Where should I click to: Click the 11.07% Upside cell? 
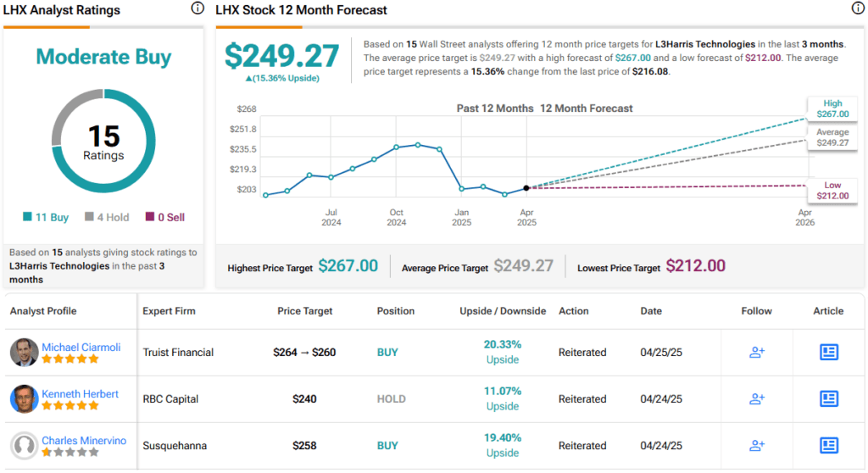pos(503,398)
